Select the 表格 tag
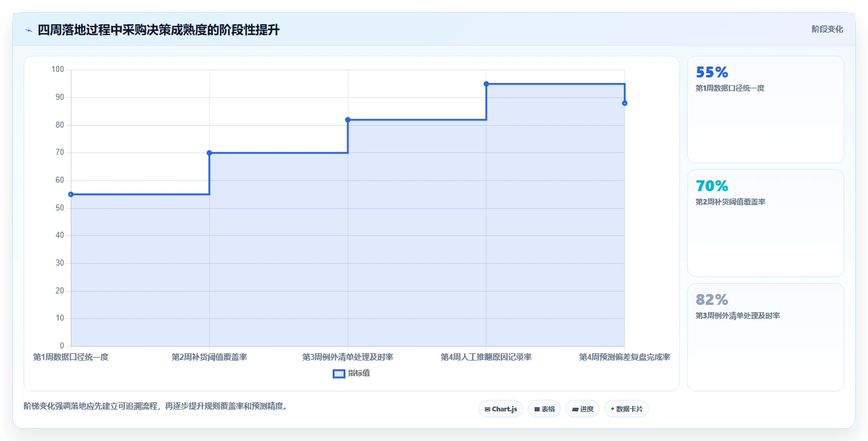Screen dimensions: 868x441 [x=544, y=409]
